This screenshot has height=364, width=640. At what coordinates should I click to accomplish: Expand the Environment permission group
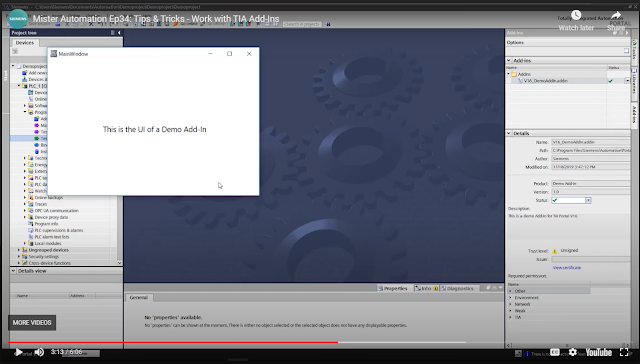point(510,297)
